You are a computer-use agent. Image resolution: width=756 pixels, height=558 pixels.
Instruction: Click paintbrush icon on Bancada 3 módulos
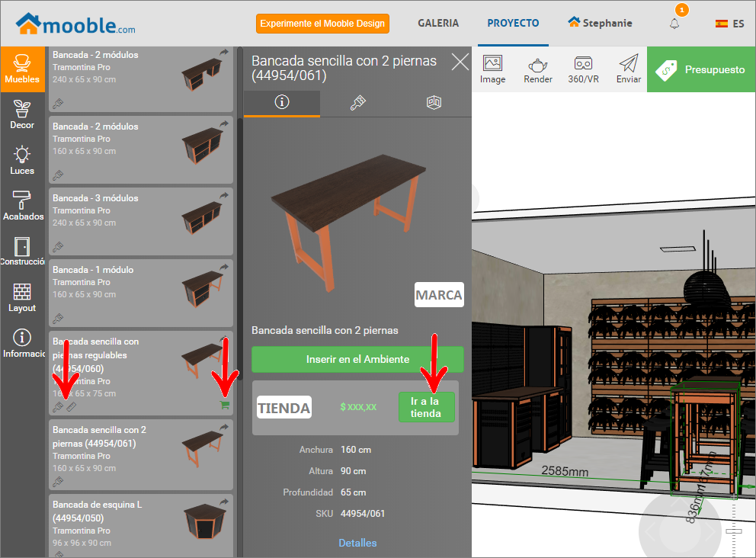(58, 247)
